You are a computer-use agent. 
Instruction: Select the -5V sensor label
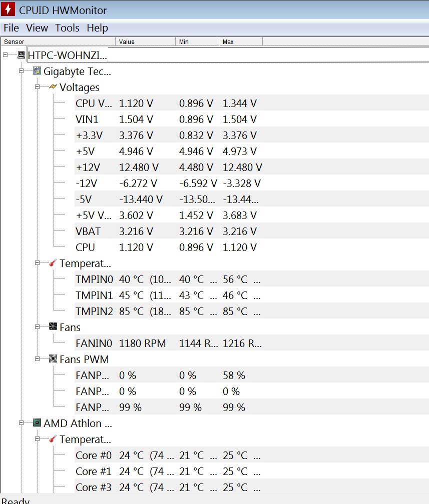click(84, 199)
